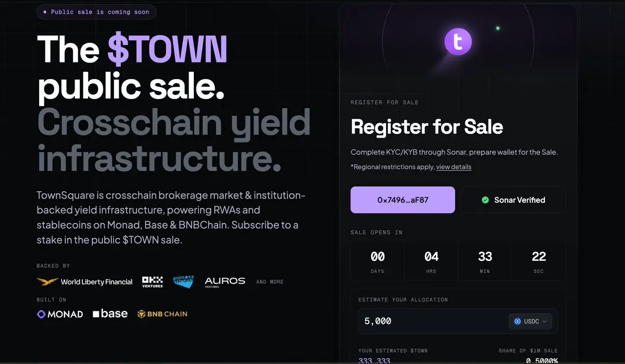Click the Auros Ventures logo
Screen dimensions: 625x364
click(x=225, y=282)
